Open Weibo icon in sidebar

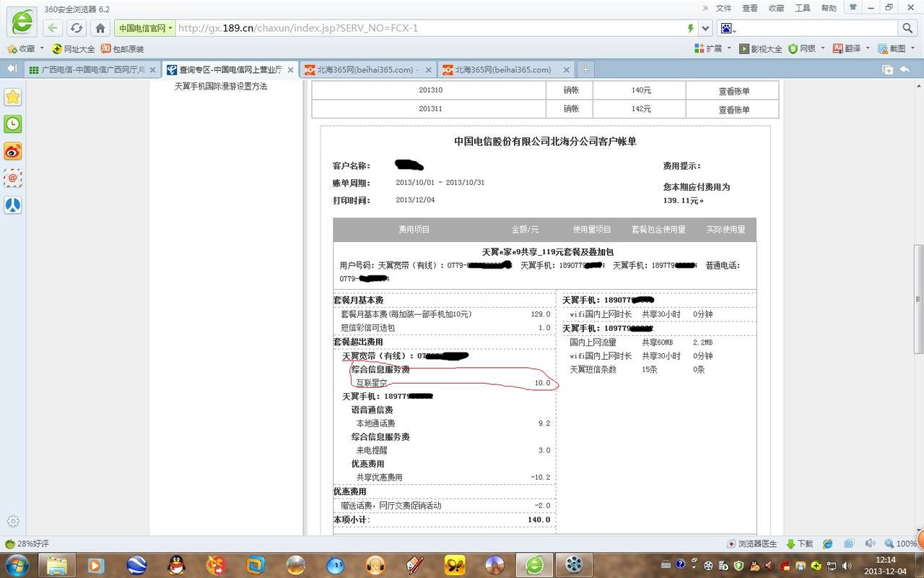(x=13, y=151)
